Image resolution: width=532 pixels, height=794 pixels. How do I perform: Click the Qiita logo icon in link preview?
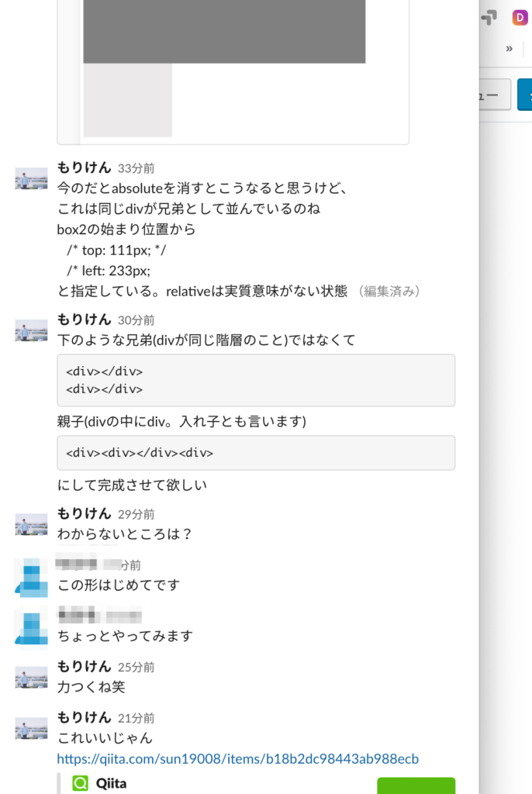[x=80, y=783]
